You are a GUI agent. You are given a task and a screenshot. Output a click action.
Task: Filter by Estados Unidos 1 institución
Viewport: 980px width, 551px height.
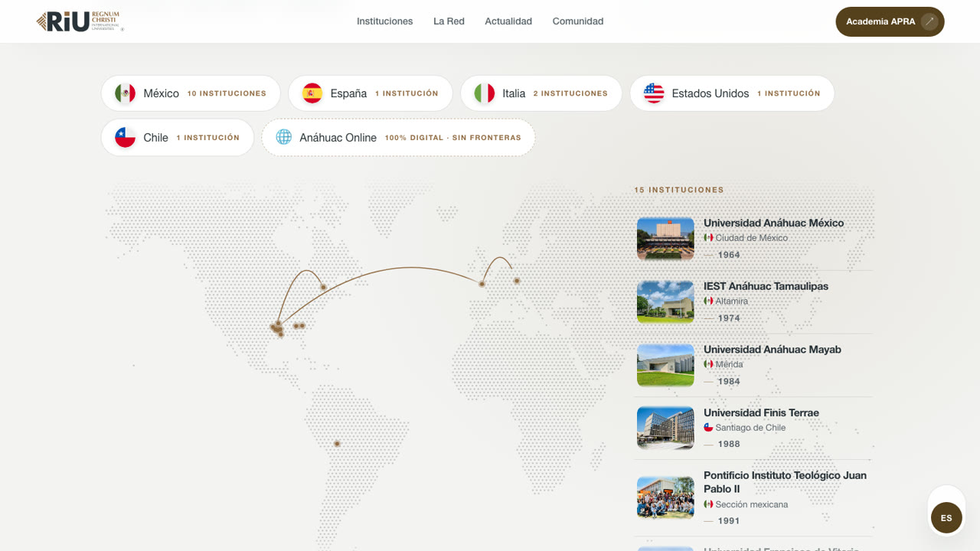[732, 93]
